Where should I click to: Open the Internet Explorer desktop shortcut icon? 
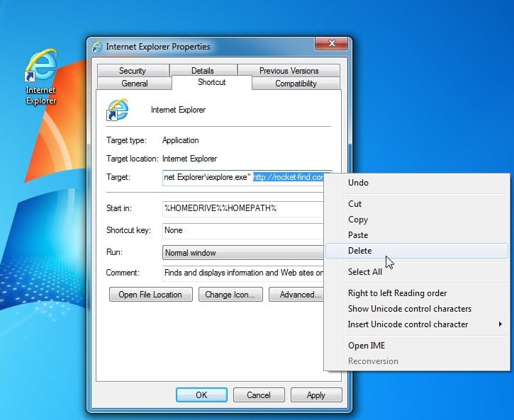coord(41,77)
